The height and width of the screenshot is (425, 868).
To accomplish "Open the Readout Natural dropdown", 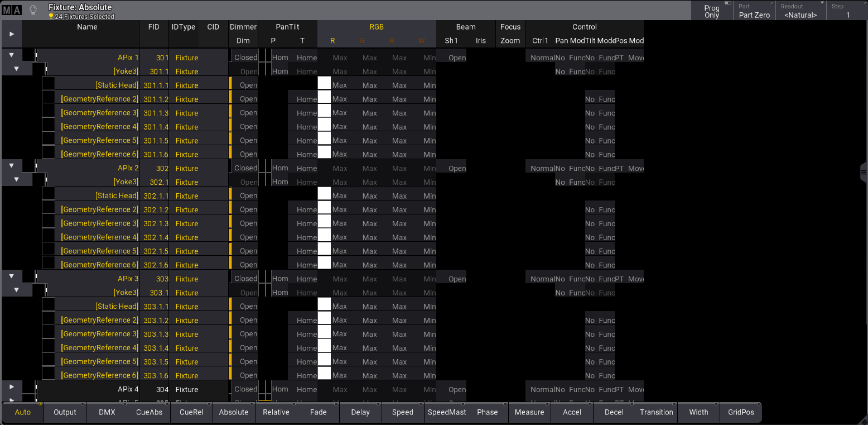I will click(800, 11).
